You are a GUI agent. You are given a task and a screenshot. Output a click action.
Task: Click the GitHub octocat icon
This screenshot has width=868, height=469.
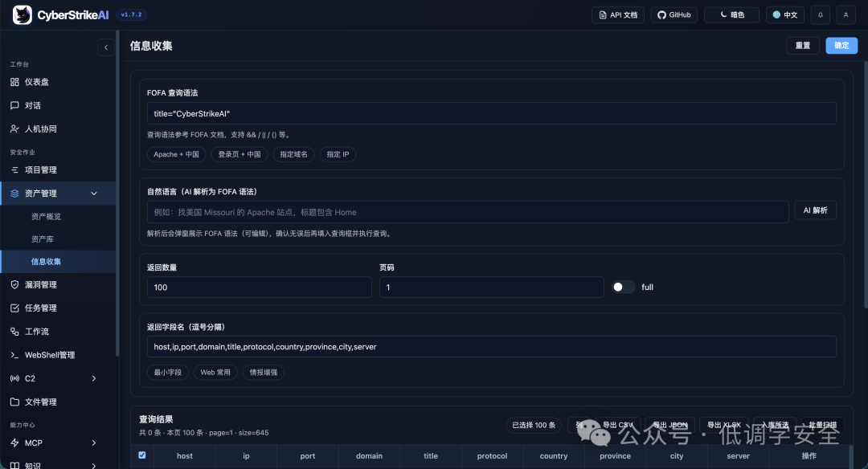(661, 15)
